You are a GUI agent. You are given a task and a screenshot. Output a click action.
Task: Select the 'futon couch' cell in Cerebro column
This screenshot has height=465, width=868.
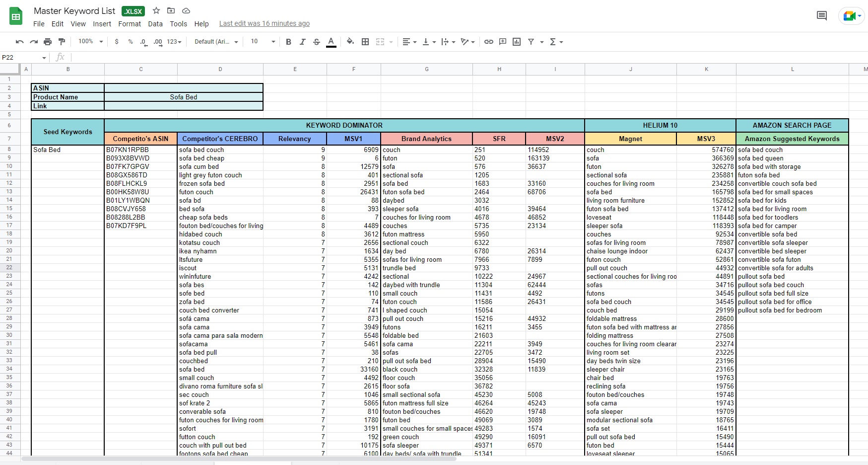point(220,192)
